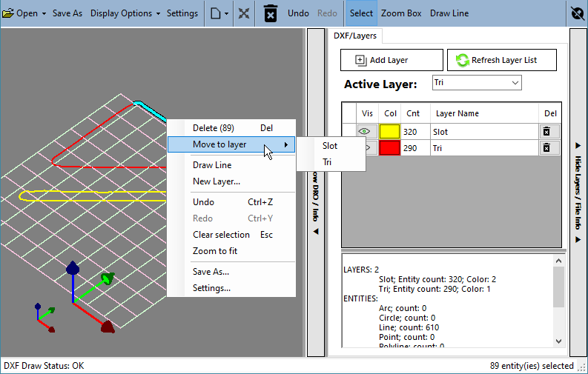Click the info panel scroll down arrow
The image size is (588, 374).
click(x=558, y=341)
